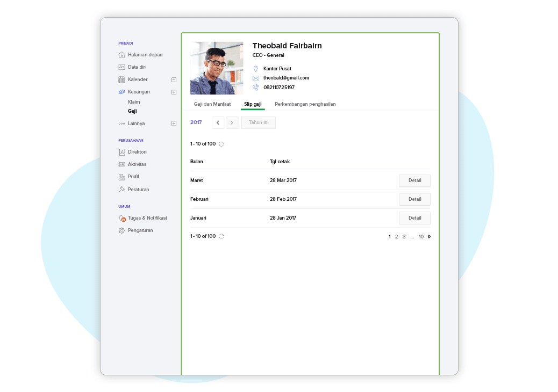This screenshot has width=558, height=392.
Task: Click the Data diri ID card icon
Action: click(x=121, y=67)
